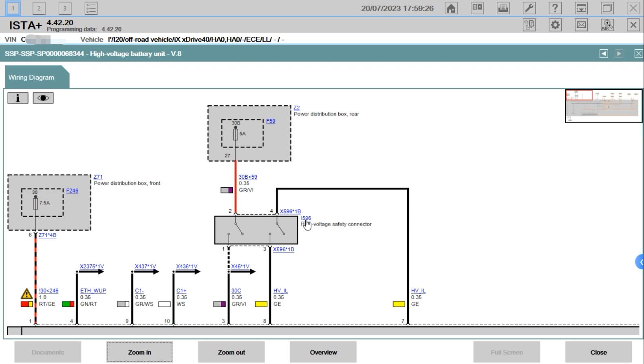Go to the Home screen icon
Viewport: 644px width, 364px height.
[451, 8]
